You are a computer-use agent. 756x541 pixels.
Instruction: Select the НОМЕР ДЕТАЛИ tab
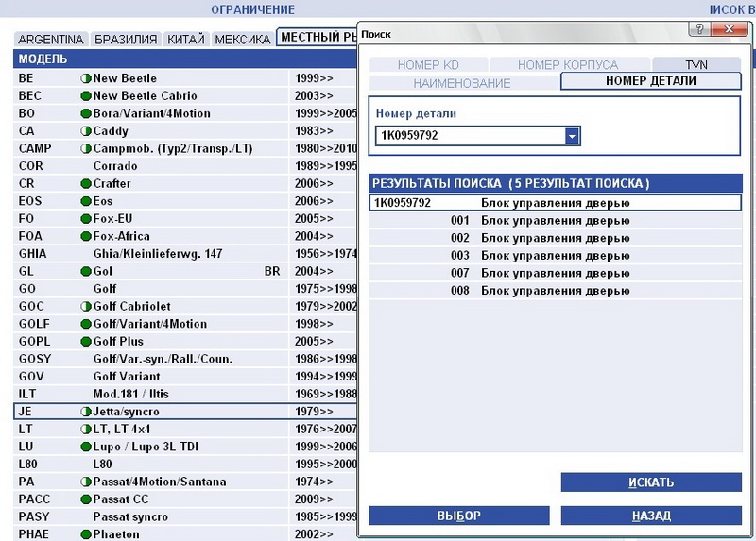(651, 80)
